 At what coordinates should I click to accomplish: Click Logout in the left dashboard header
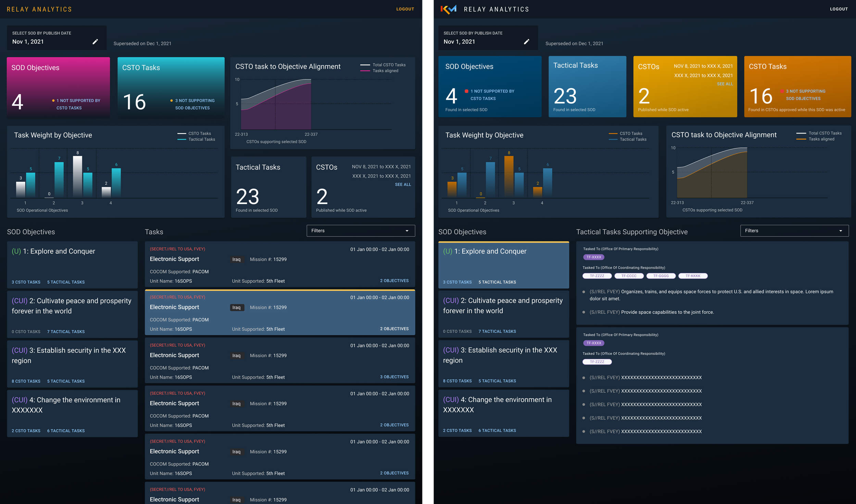(405, 9)
